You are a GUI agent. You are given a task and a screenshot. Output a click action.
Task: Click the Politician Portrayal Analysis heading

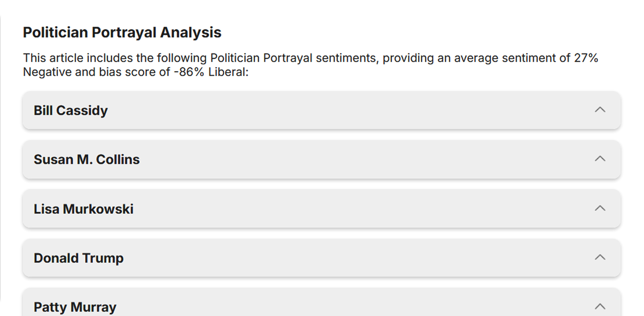[x=122, y=33]
